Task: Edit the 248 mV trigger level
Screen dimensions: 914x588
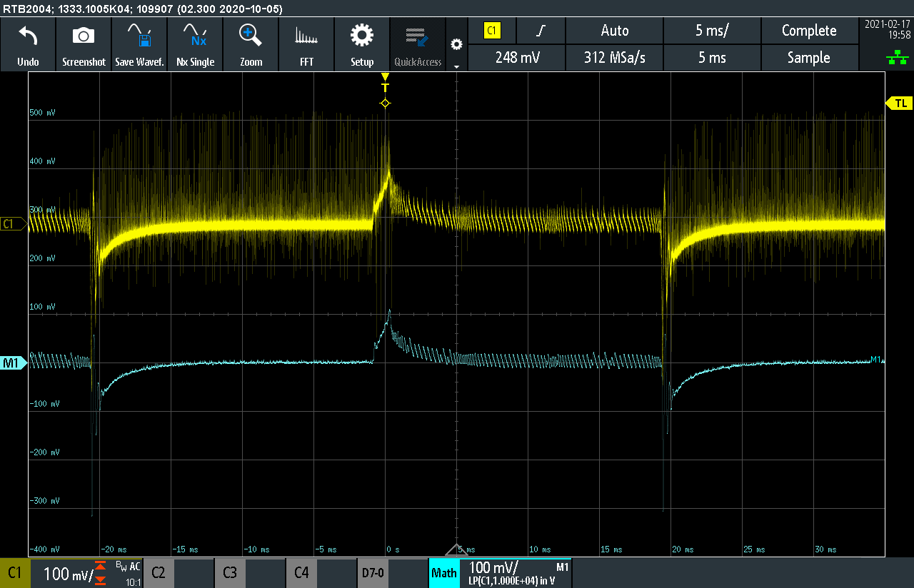Action: pos(518,58)
